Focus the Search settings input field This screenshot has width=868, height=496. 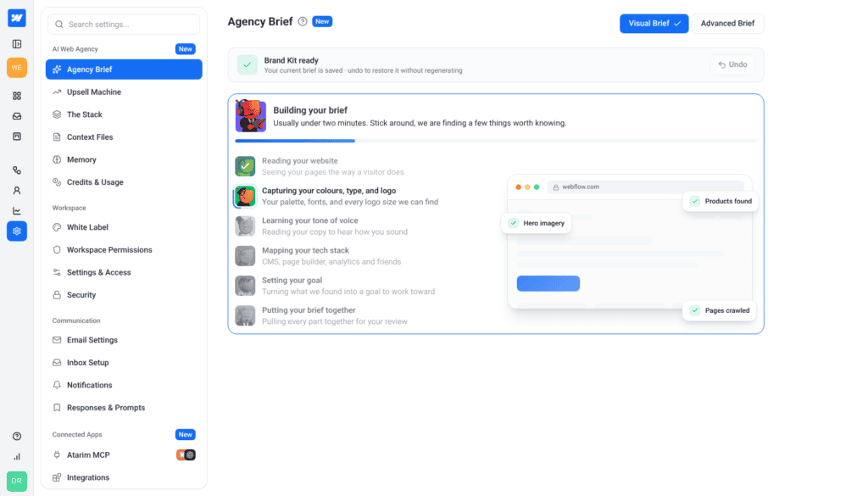(x=124, y=25)
